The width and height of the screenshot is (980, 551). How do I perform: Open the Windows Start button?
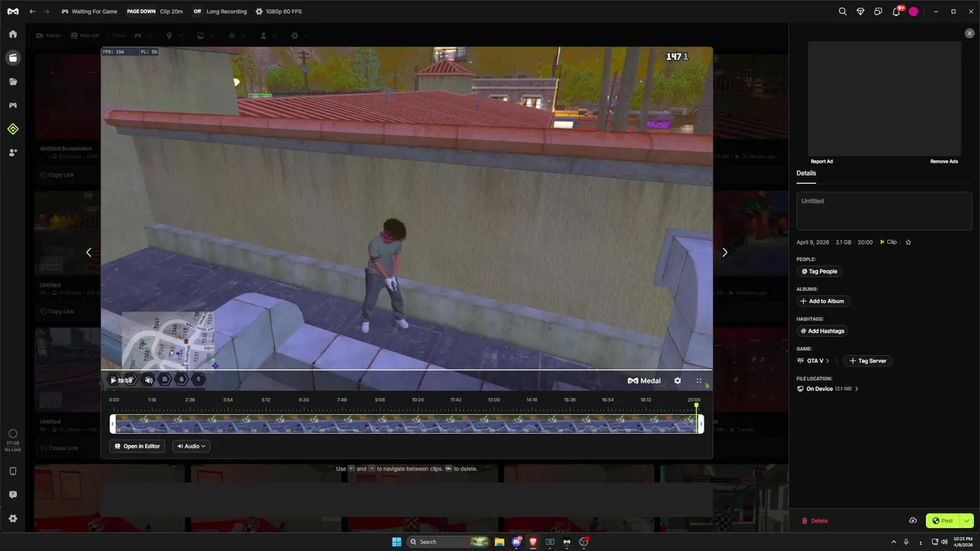(x=397, y=542)
